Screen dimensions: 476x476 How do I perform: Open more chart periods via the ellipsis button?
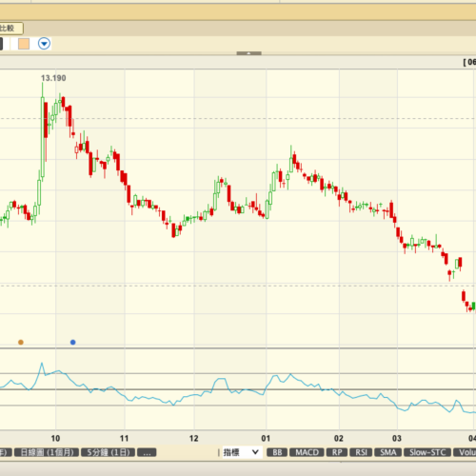[147, 452]
